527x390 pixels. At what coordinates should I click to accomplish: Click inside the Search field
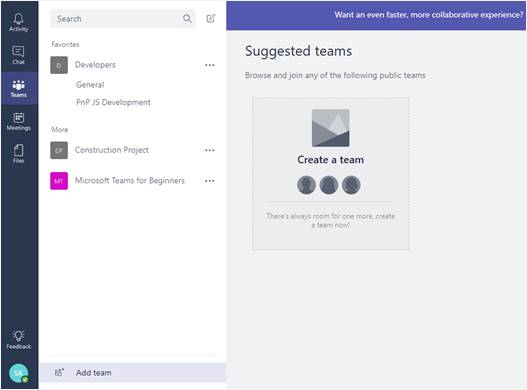pyautogui.click(x=123, y=18)
